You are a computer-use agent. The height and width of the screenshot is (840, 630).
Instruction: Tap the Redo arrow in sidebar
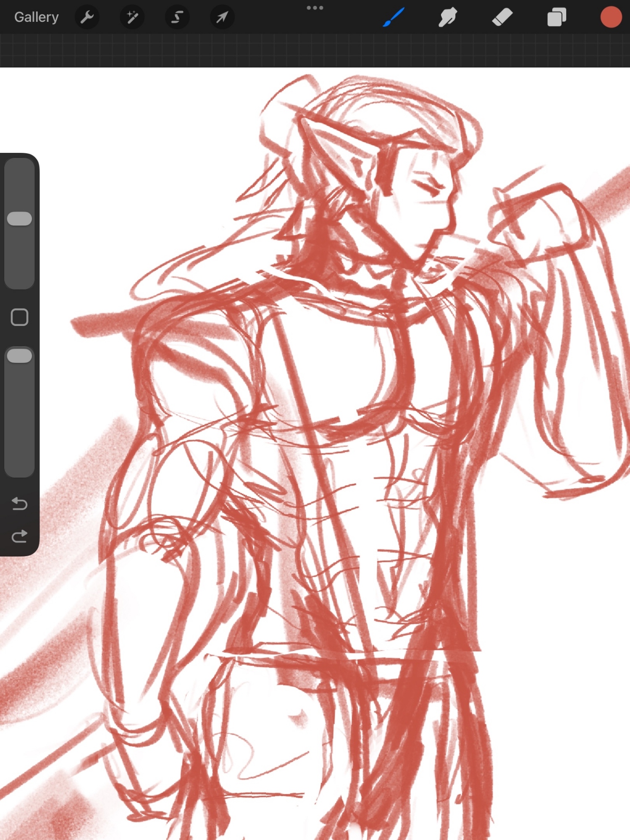point(19,536)
